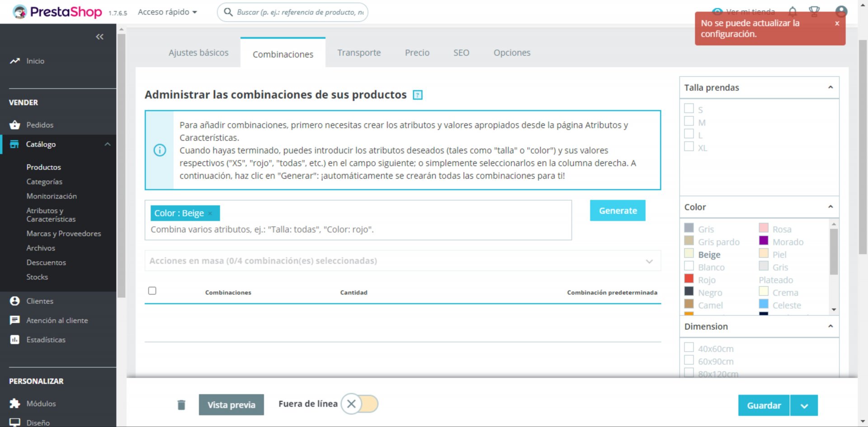Click the Generate button
This screenshot has width=868, height=427.
[618, 210]
